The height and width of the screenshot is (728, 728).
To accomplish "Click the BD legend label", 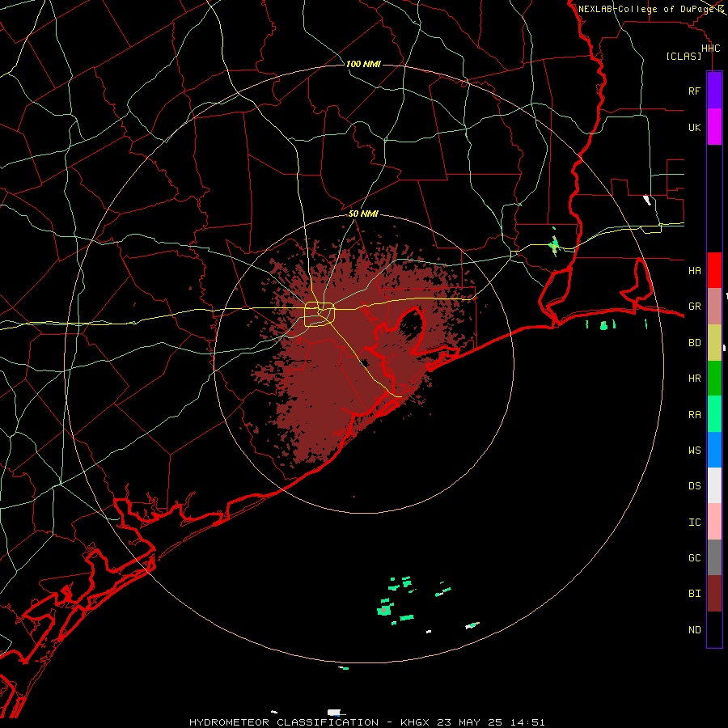I will coord(694,343).
